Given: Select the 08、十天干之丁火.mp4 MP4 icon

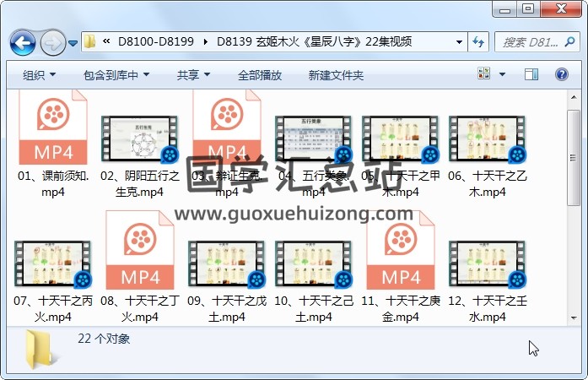Looking at the screenshot, I should click(140, 250).
